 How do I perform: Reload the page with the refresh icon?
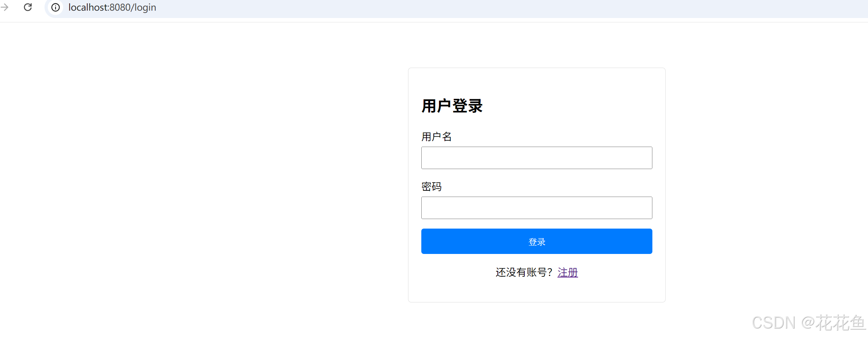point(28,7)
